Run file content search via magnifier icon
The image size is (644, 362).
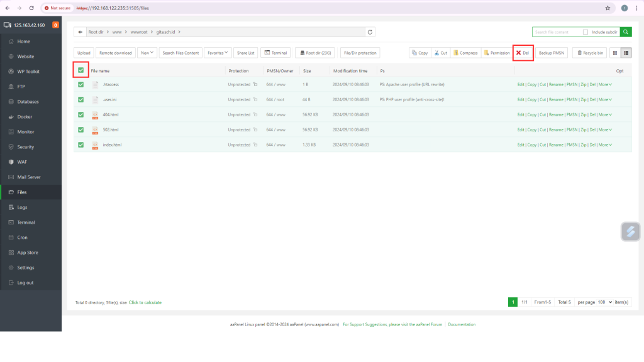tap(626, 32)
